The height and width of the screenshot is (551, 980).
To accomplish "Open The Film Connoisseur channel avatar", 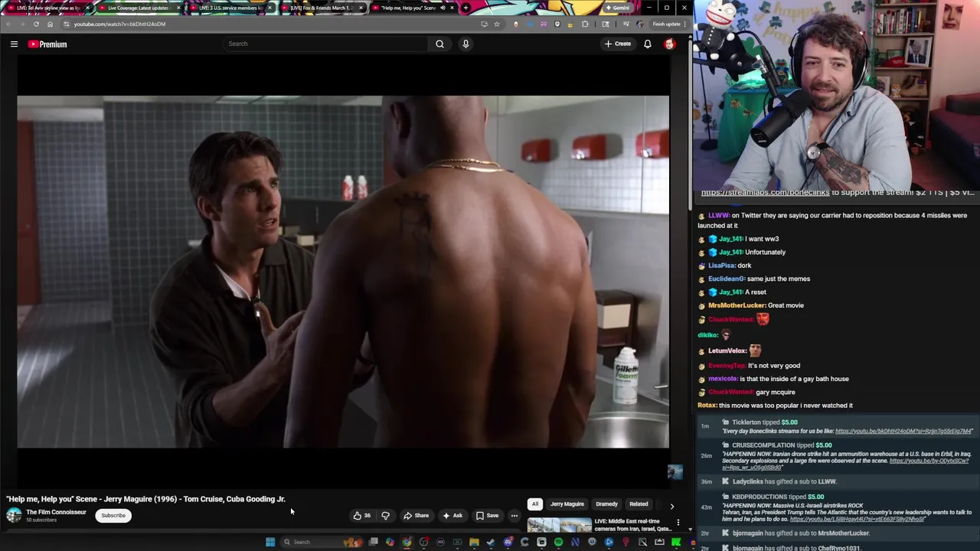I will 14,515.
